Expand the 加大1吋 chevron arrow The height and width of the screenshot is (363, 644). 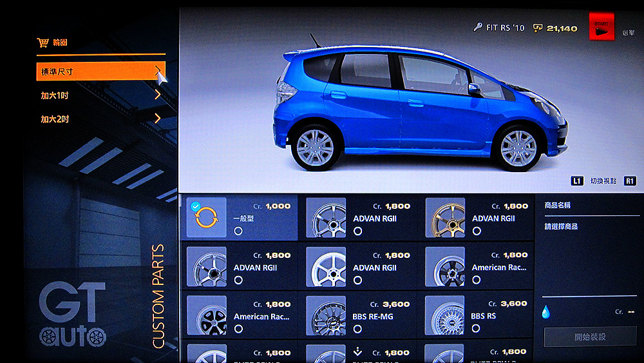(x=158, y=95)
